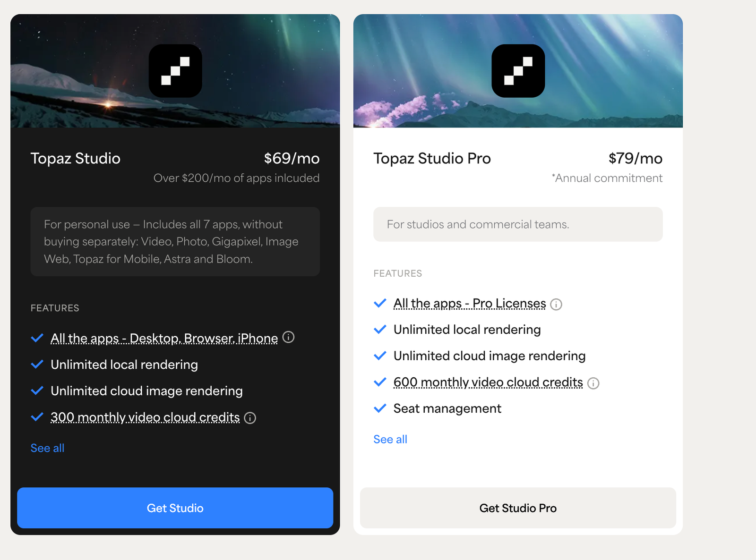This screenshot has width=756, height=560.
Task: Click the Topaz Studio app logo icon
Action: point(175,71)
